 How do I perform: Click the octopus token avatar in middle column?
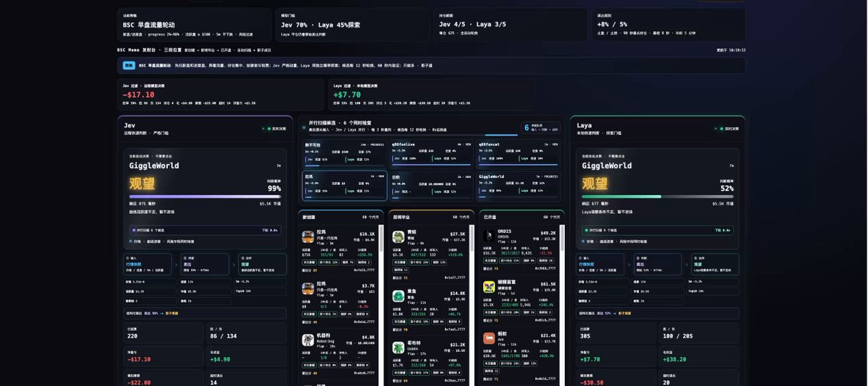[x=398, y=296]
